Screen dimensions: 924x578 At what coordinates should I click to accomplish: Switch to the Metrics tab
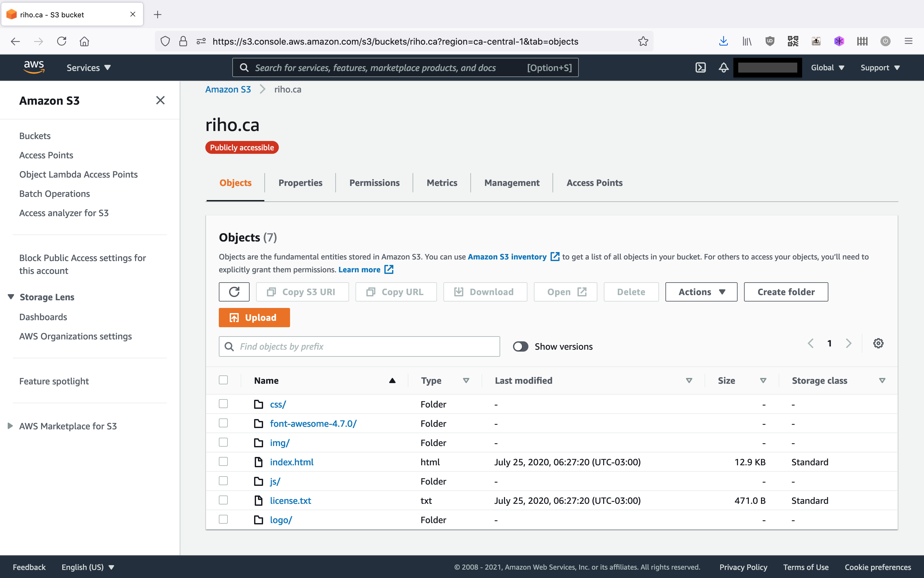point(442,183)
